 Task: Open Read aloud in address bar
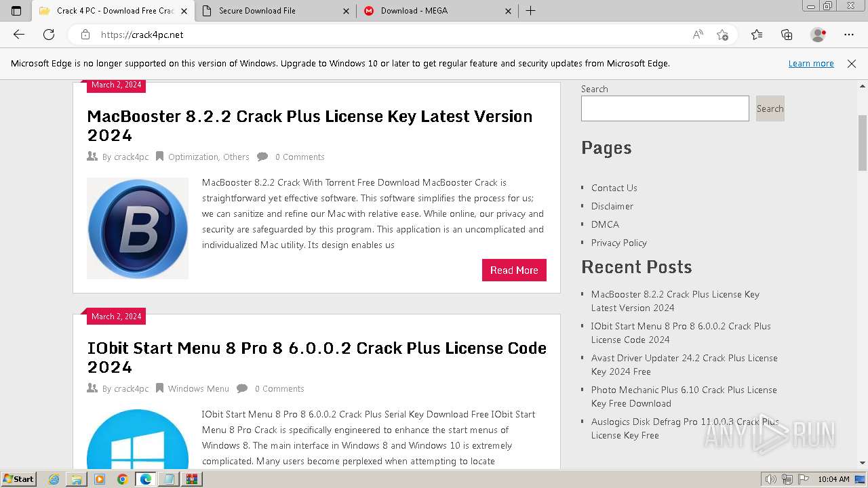point(698,35)
